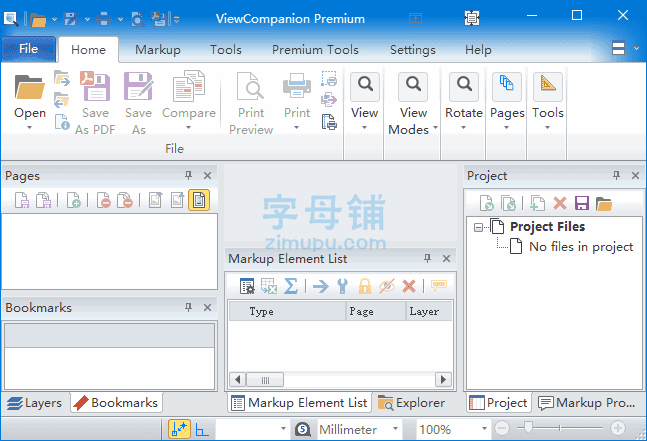This screenshot has width=647, height=441.
Task: Click the add page icon in Pages panel
Action: point(73,200)
